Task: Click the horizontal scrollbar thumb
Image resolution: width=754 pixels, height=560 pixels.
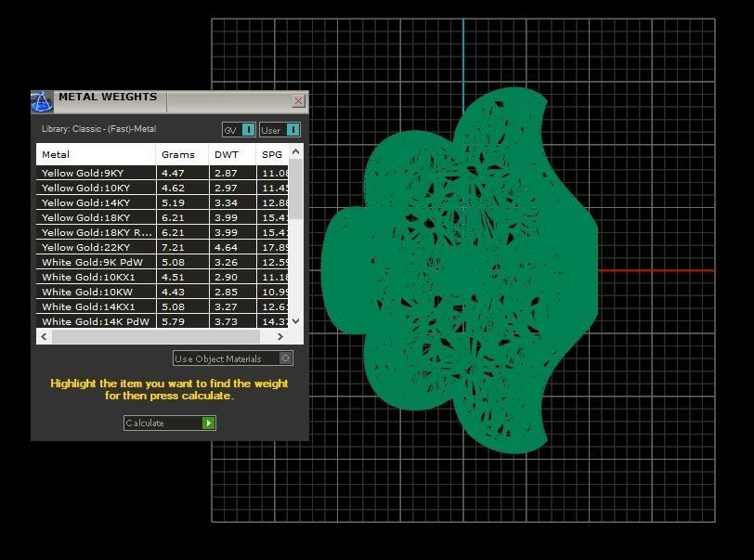Action: 156,336
